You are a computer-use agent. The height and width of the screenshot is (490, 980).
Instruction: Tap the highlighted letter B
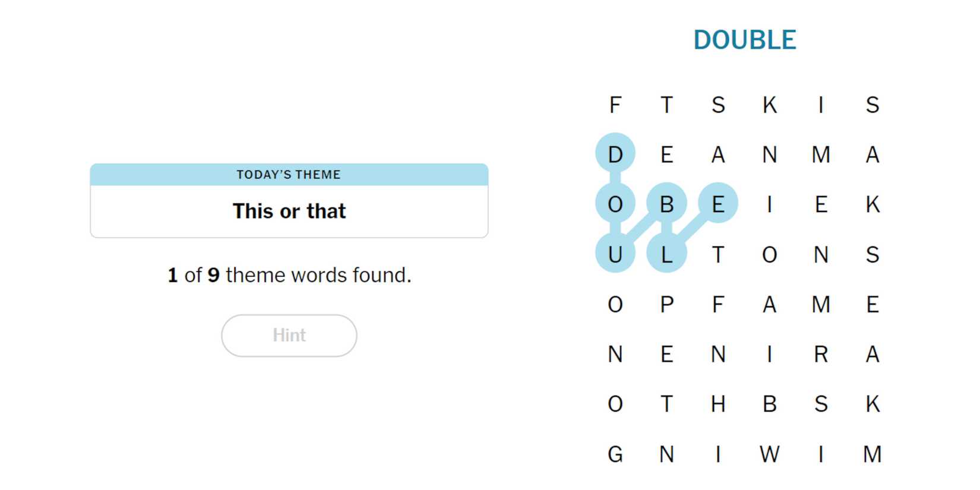[666, 204]
